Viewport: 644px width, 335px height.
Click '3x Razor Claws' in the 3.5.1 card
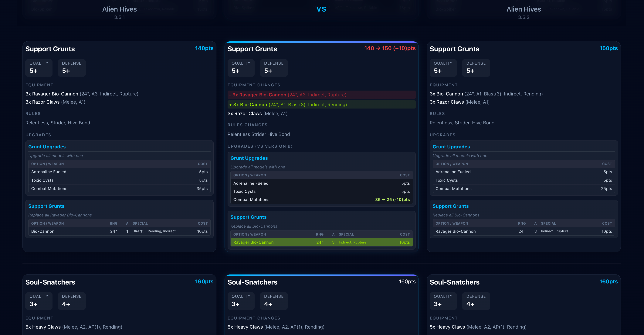55,102
